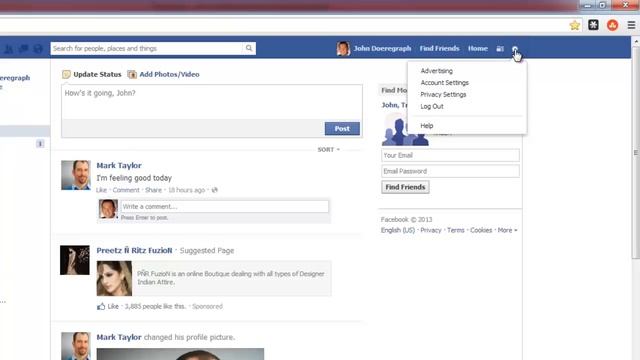Select Log Out from the menu
This screenshot has width=640, height=360.
(x=432, y=106)
